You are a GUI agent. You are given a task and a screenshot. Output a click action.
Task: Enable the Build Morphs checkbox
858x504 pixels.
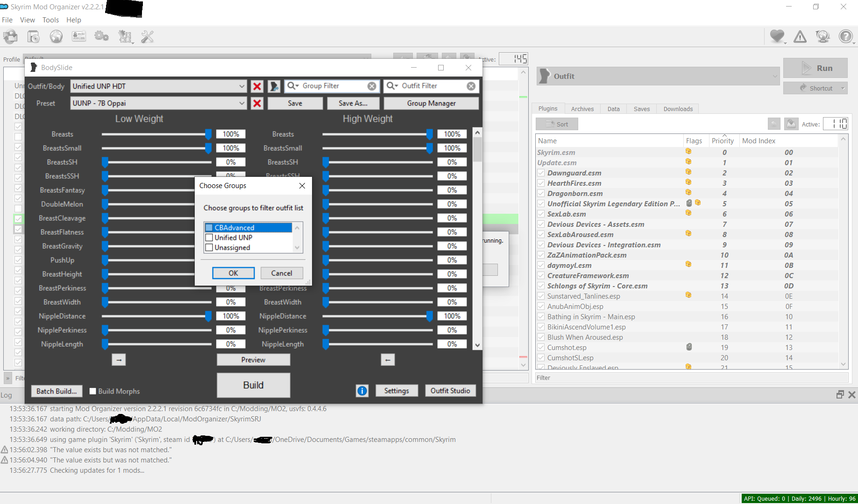pyautogui.click(x=93, y=391)
